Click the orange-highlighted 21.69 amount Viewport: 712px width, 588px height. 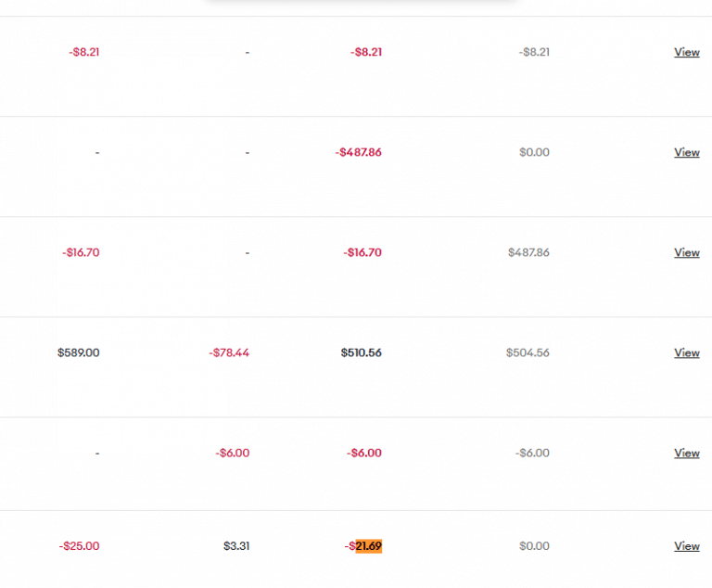[368, 546]
